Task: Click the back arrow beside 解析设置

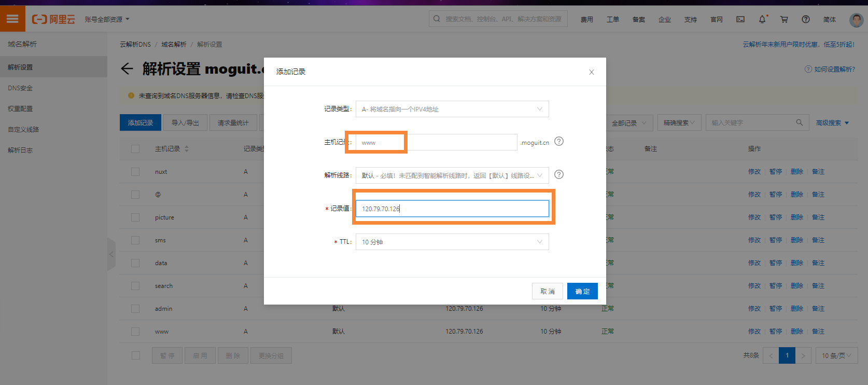Action: tap(127, 68)
